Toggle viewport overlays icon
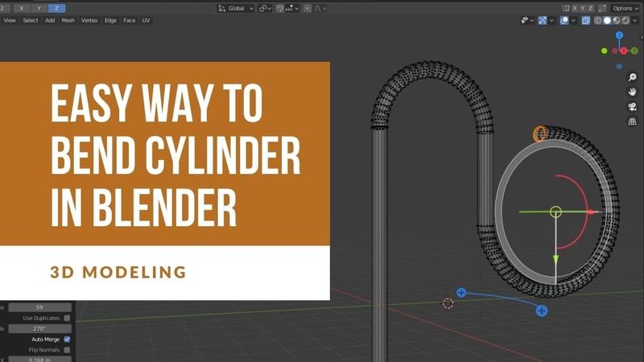The width and height of the screenshot is (644, 362). pyautogui.click(x=564, y=21)
